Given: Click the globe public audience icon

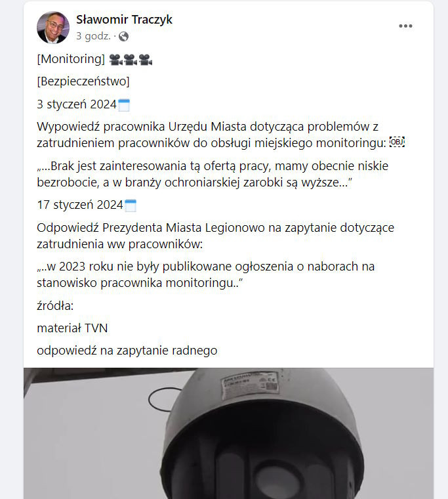Looking at the screenshot, I should [123, 37].
